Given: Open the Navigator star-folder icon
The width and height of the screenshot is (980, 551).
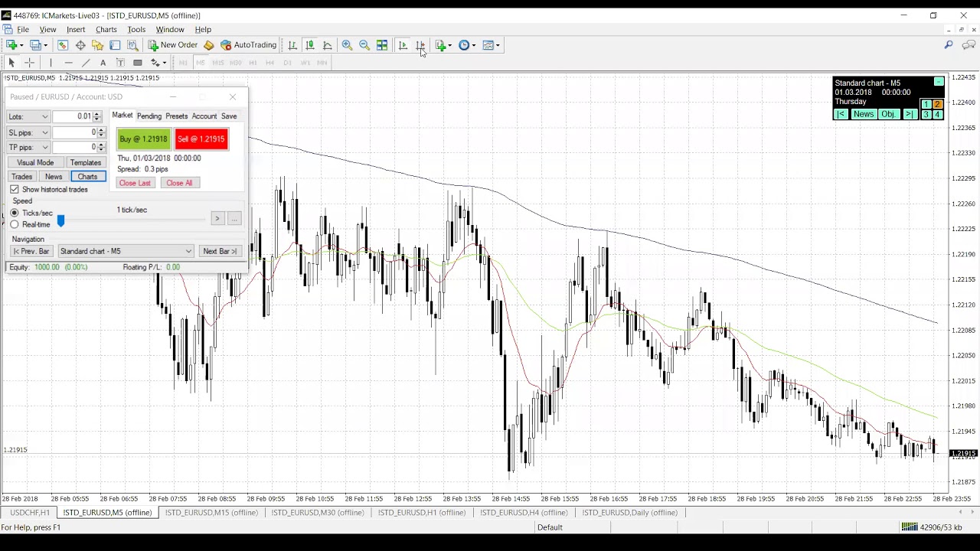Looking at the screenshot, I should click(x=98, y=45).
